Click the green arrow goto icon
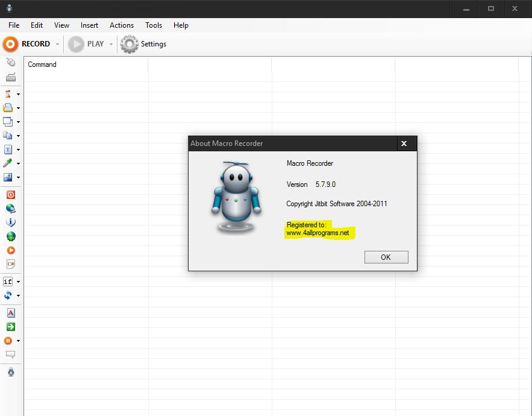532x416 pixels. click(x=11, y=327)
